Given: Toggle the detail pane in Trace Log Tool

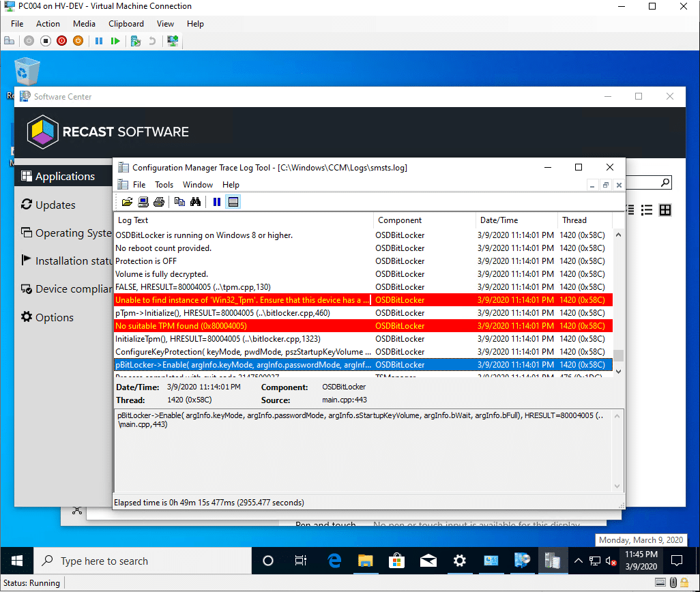Looking at the screenshot, I should coord(233,201).
